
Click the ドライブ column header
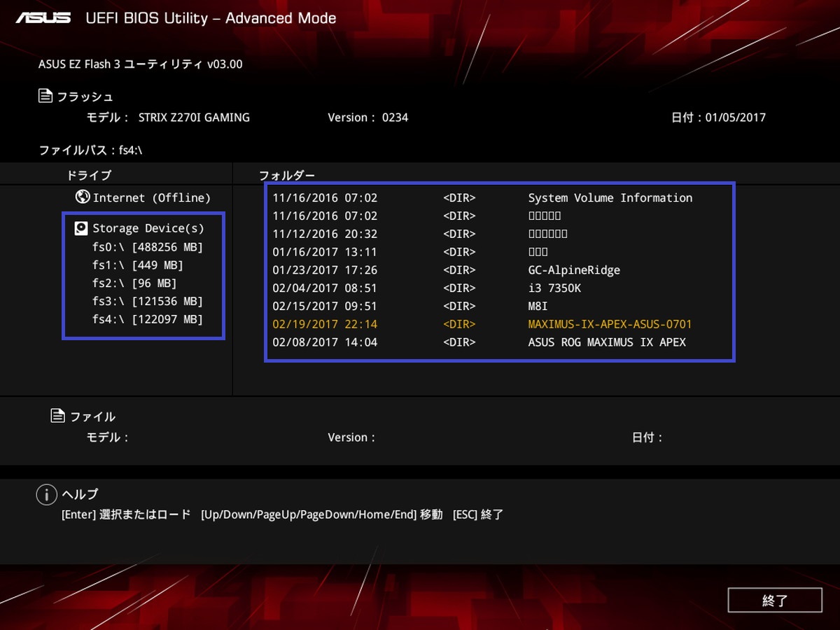[89, 175]
